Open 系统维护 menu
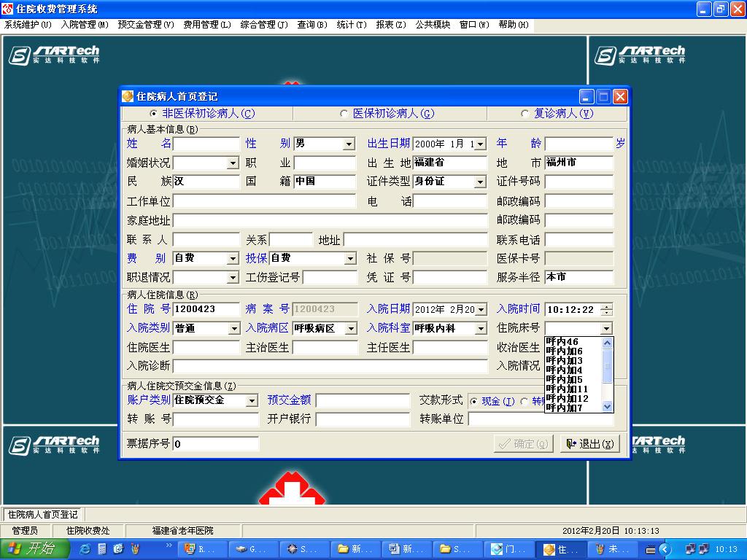 point(28,25)
